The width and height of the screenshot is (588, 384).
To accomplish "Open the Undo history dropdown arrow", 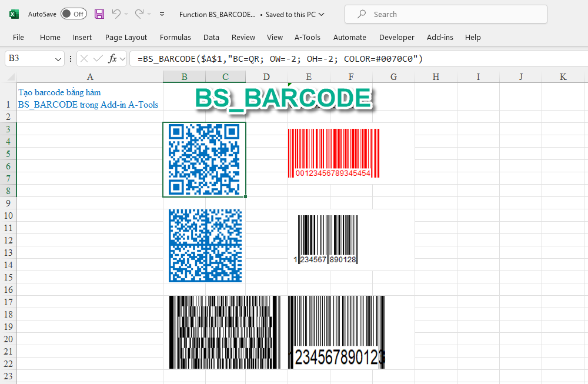I will coord(126,14).
